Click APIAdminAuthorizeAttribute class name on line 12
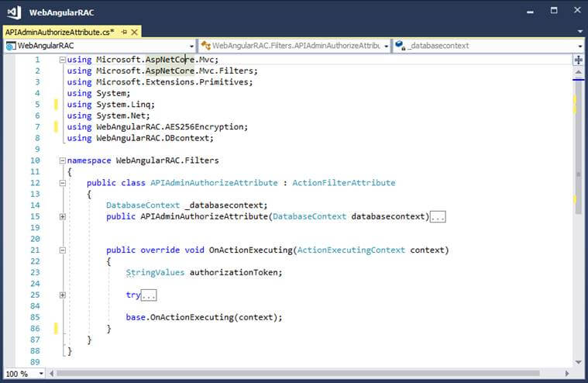588x383 pixels. 214,183
